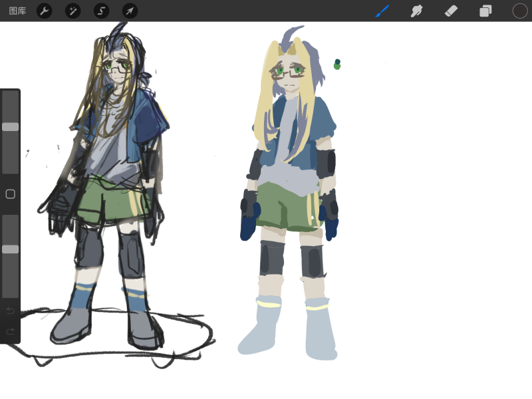
Task: Select the Transform arrow tool
Action: click(129, 11)
